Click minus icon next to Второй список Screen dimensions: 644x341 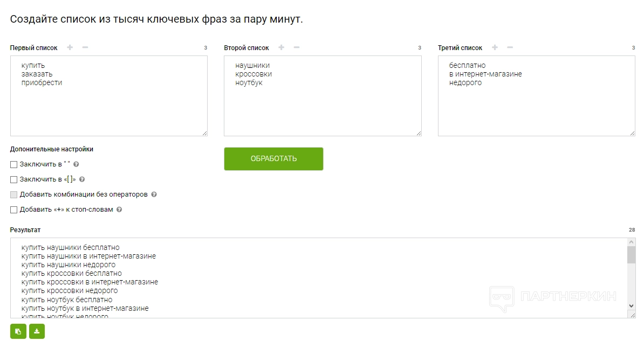click(296, 48)
